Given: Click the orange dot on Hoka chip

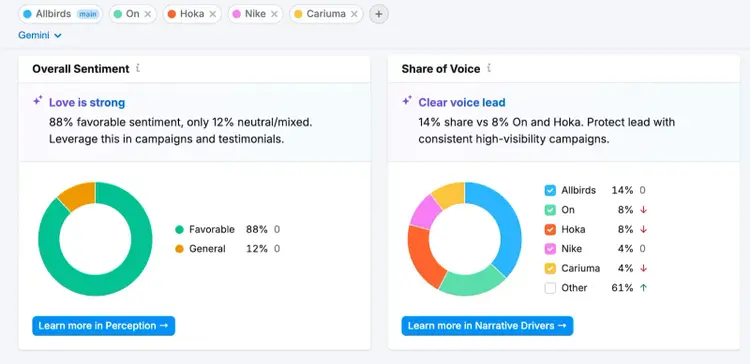Looking at the screenshot, I should 172,14.
